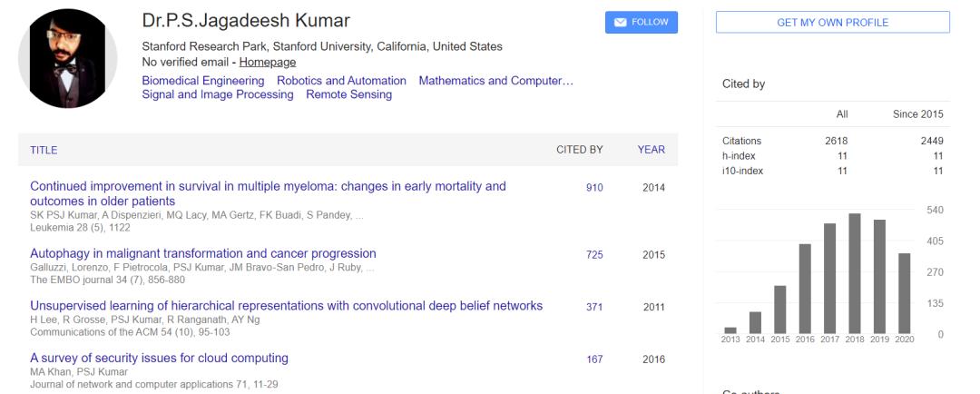
Task: Click the Signal and Image Processing tag
Action: tap(218, 94)
